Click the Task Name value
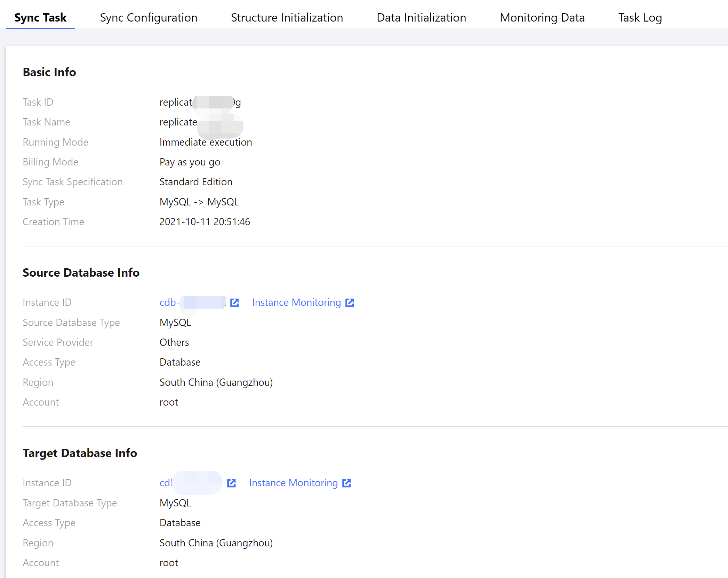This screenshot has height=578, width=728. [178, 122]
